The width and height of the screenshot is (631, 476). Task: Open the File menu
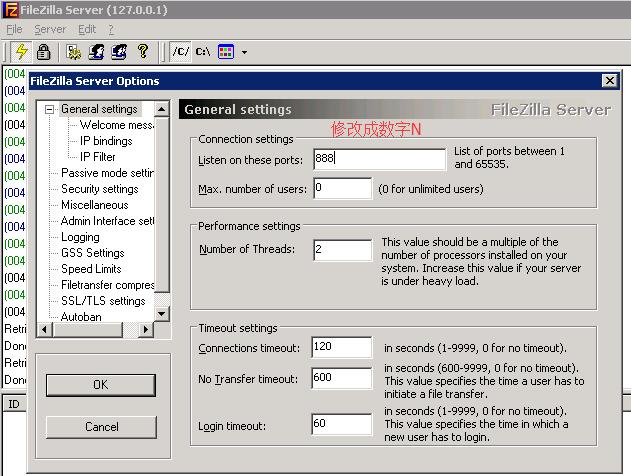tap(14, 29)
